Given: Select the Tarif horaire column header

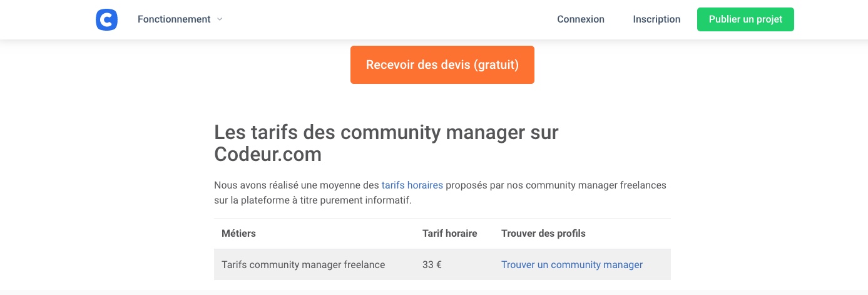Looking at the screenshot, I should 450,234.
